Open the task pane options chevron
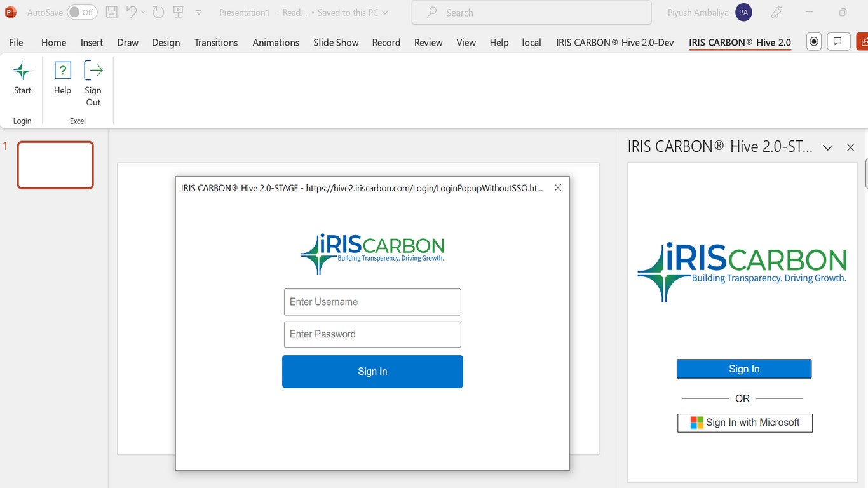This screenshot has width=868, height=488. click(827, 147)
